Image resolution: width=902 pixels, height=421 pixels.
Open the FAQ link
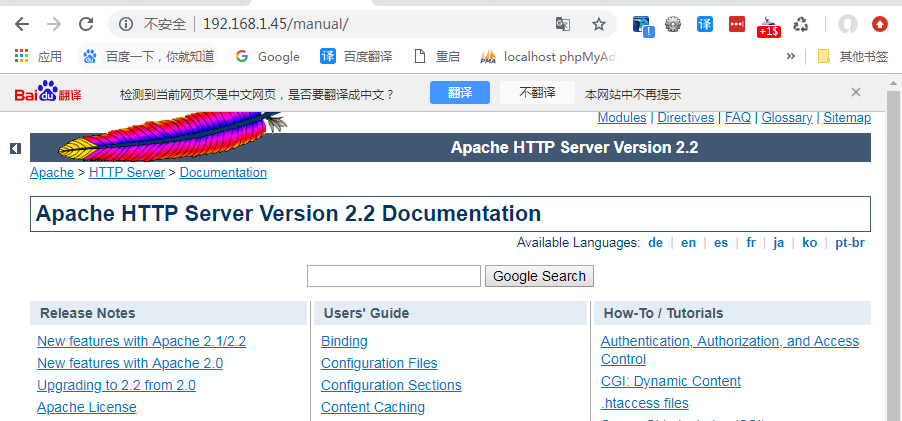tap(737, 118)
